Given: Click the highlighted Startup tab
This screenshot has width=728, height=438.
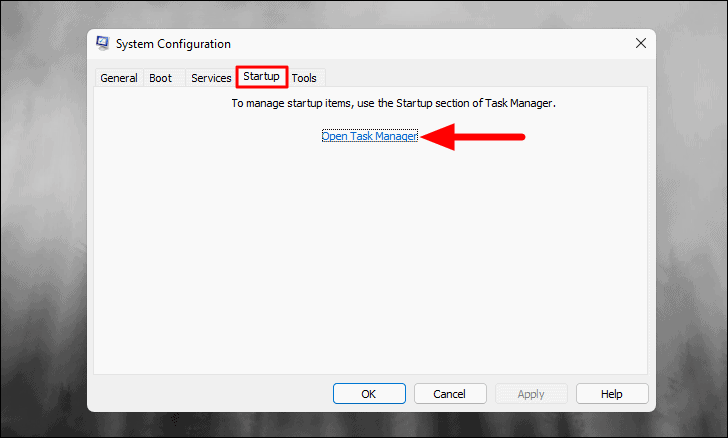Looking at the screenshot, I should [261, 77].
